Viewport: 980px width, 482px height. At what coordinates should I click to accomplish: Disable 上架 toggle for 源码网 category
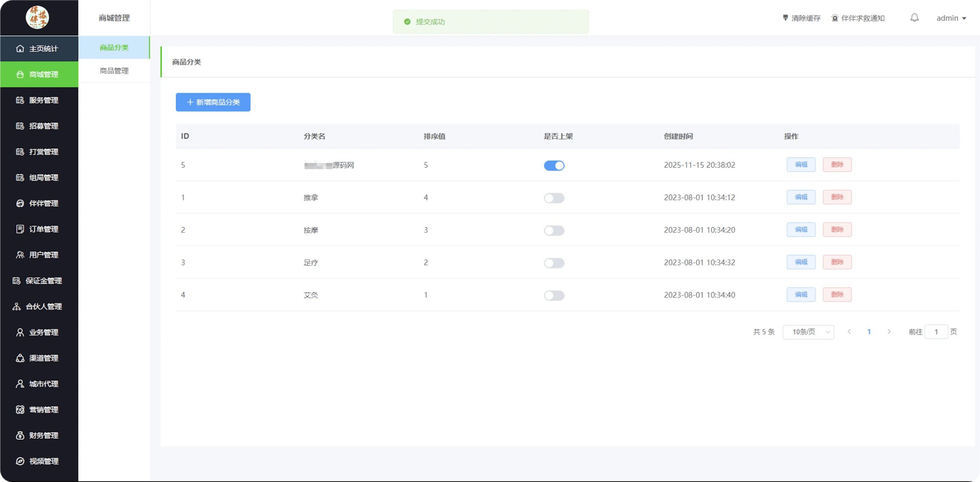pyautogui.click(x=554, y=165)
